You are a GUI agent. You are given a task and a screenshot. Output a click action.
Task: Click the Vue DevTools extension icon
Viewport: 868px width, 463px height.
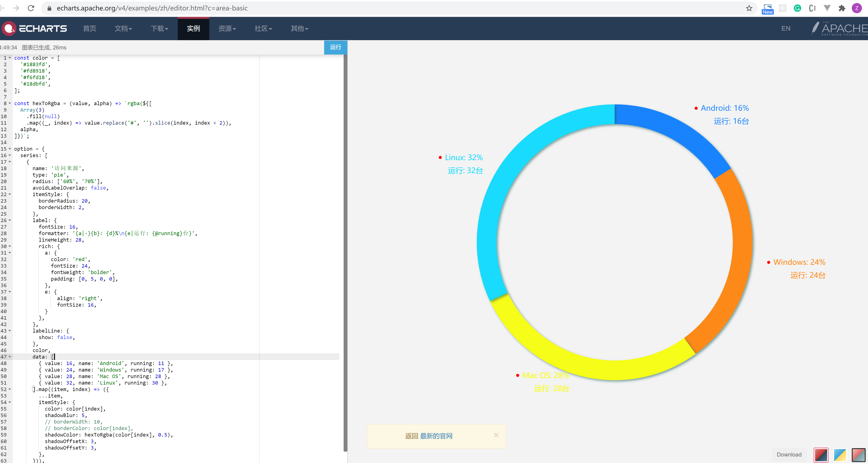click(827, 8)
